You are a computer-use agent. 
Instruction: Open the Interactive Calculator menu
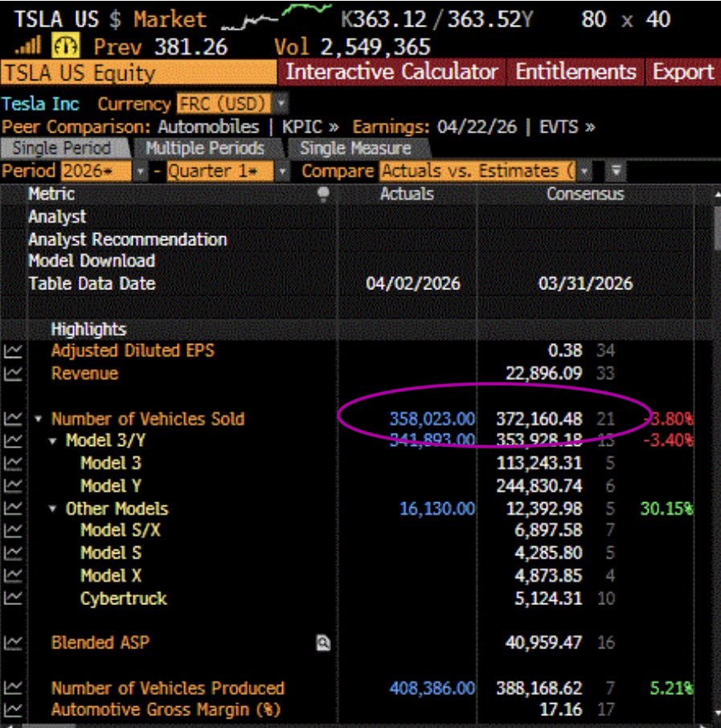coord(391,72)
